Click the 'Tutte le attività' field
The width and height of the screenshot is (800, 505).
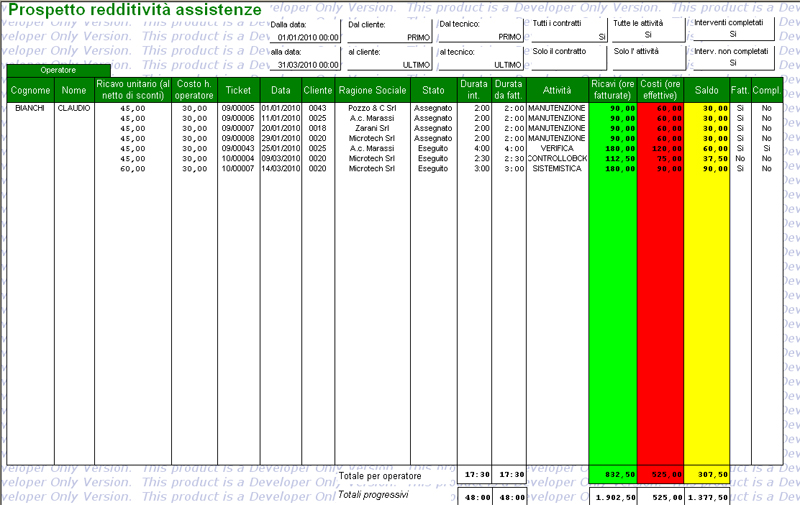tap(648, 30)
